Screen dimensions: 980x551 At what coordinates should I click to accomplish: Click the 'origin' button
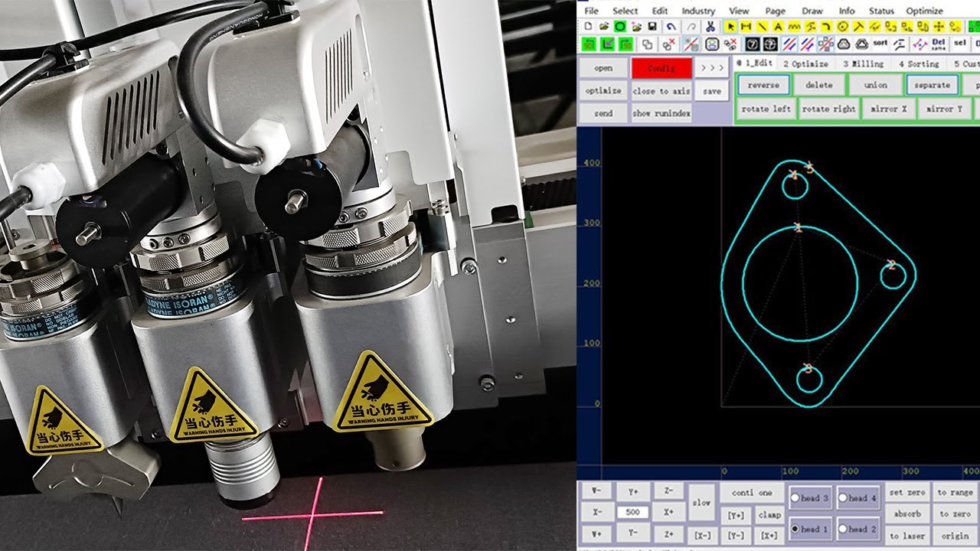(955, 536)
